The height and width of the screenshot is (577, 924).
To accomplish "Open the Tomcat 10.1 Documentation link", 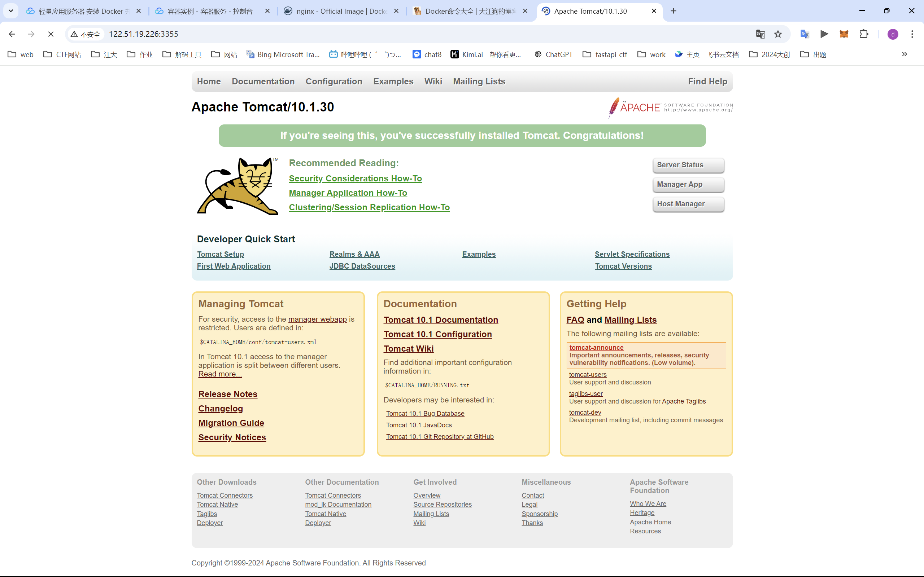I will tap(441, 320).
